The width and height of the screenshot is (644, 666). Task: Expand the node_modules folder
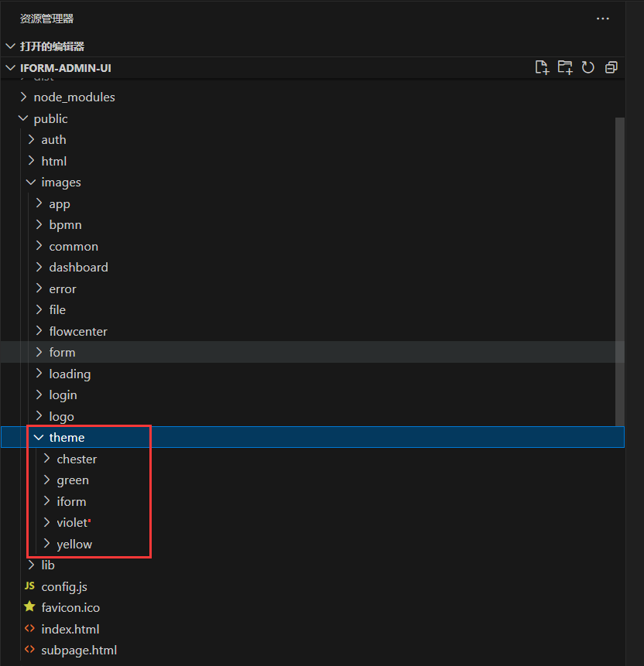click(23, 97)
